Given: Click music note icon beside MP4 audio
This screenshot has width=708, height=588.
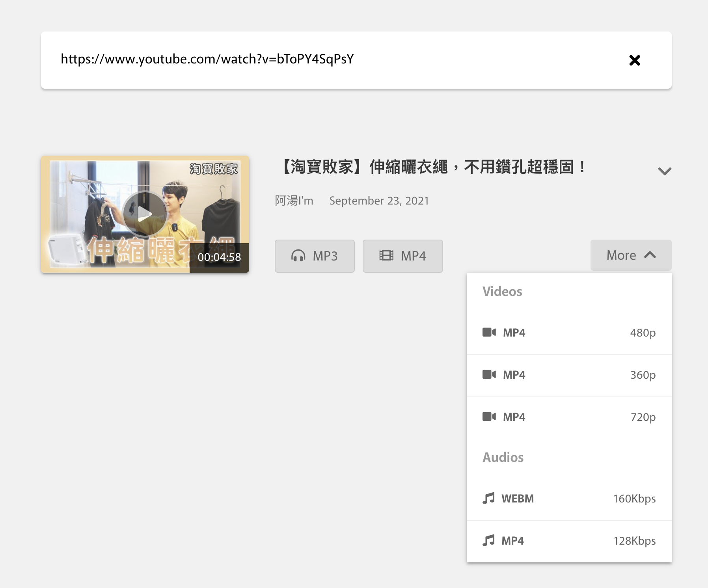Looking at the screenshot, I should coord(488,540).
